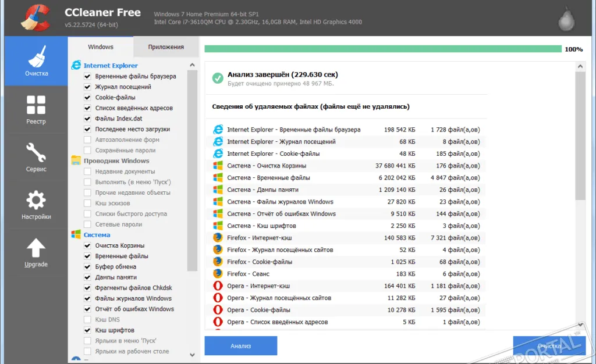Click up arrow of results list scrollbar
Viewport: 596px width, 364px height.
coord(580,66)
